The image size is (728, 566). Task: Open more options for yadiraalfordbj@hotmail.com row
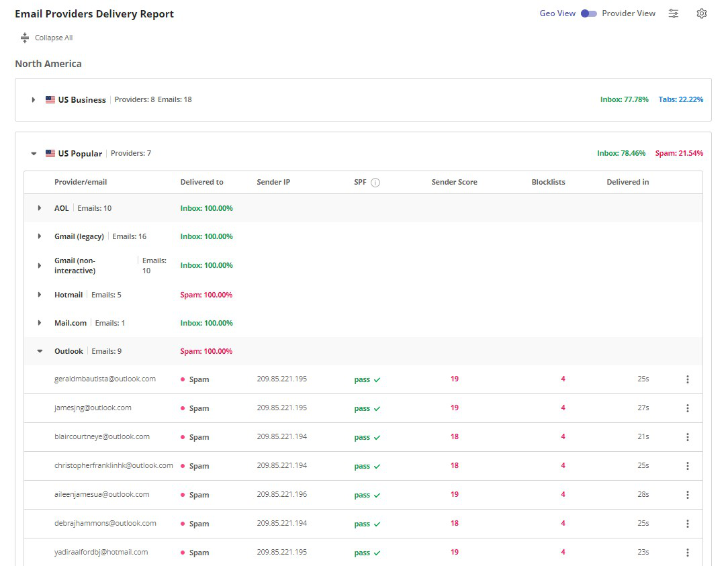687,553
